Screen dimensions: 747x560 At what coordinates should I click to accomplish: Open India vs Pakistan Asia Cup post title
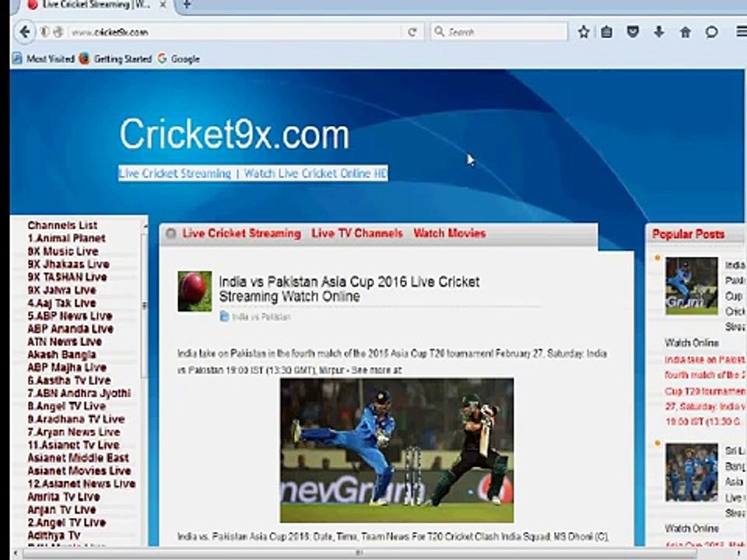coord(349,289)
